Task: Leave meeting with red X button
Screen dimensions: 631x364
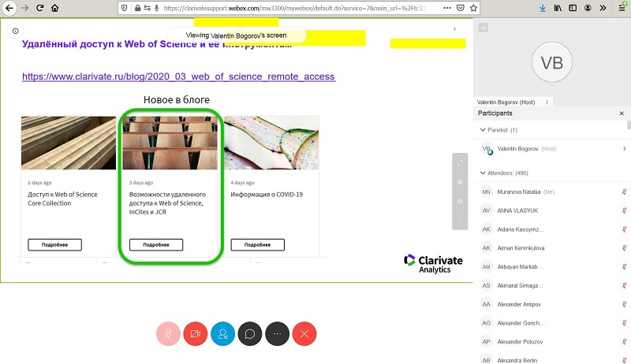Action: [304, 334]
